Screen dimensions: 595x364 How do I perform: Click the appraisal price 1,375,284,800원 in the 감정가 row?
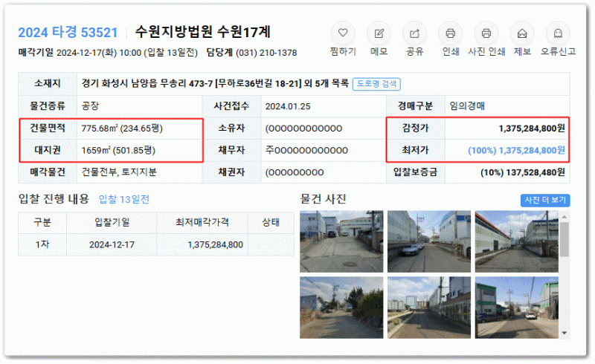[532, 129]
